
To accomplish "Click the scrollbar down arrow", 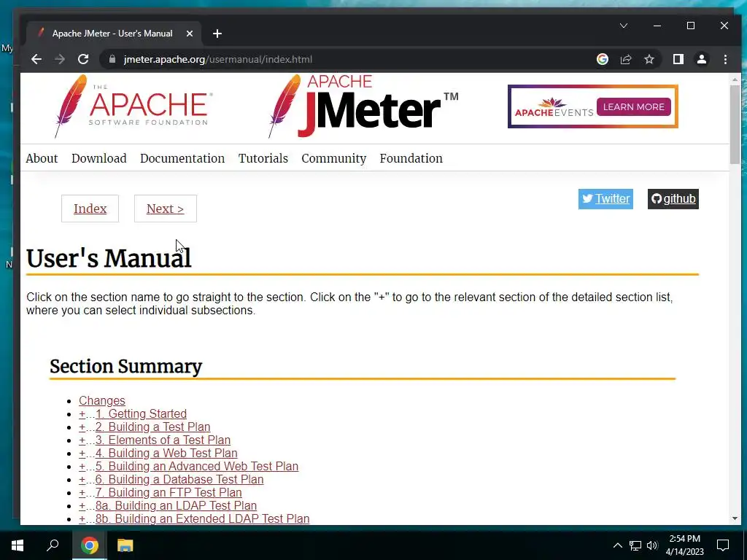I will (734, 518).
